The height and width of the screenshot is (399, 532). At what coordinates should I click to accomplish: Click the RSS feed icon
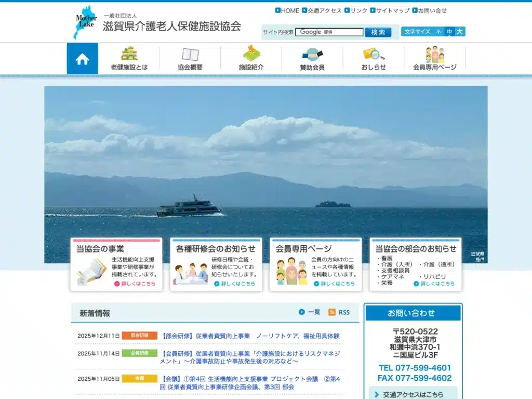pyautogui.click(x=332, y=312)
